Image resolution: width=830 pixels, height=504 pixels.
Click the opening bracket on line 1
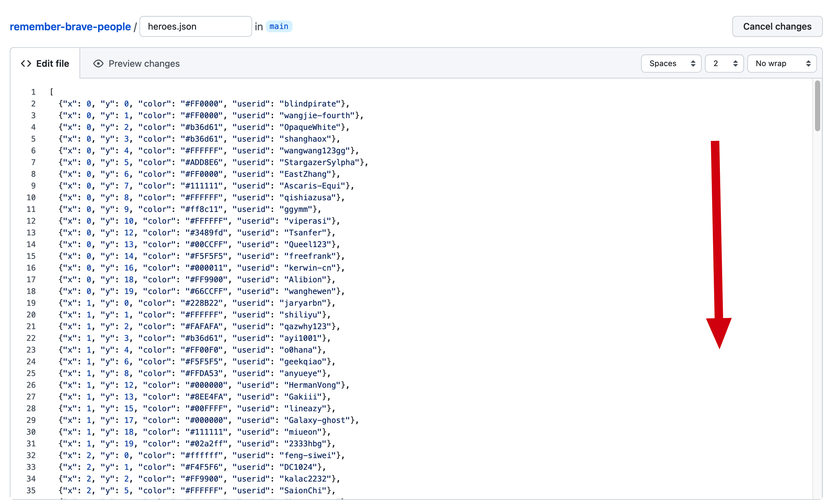(x=51, y=92)
